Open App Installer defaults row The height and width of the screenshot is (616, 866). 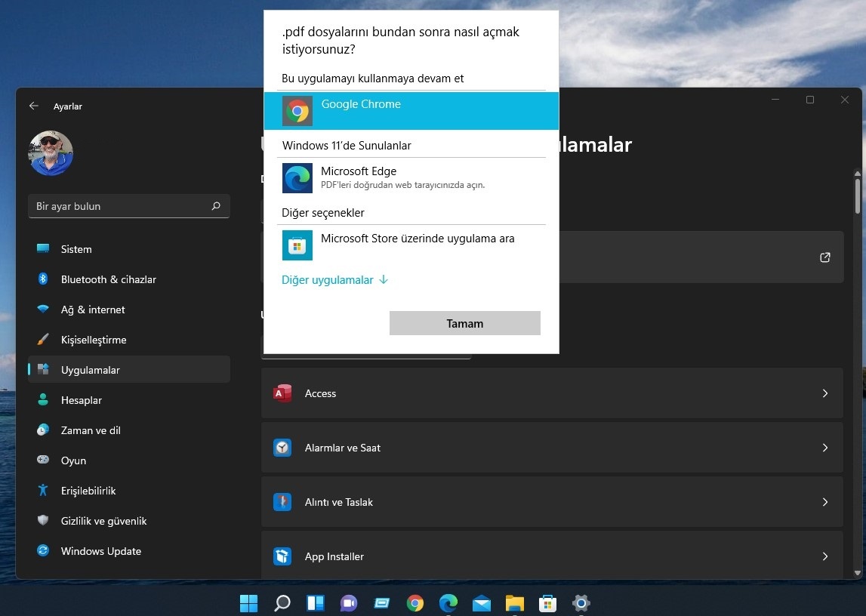click(x=552, y=556)
